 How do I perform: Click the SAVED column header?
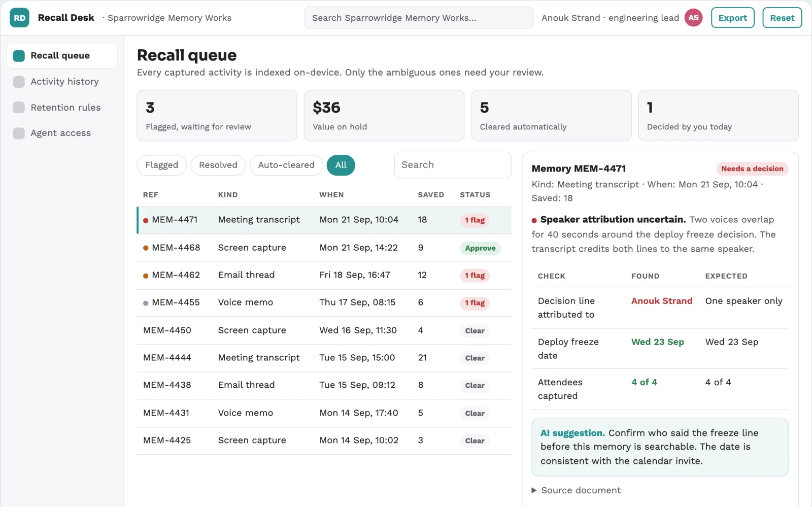point(431,195)
